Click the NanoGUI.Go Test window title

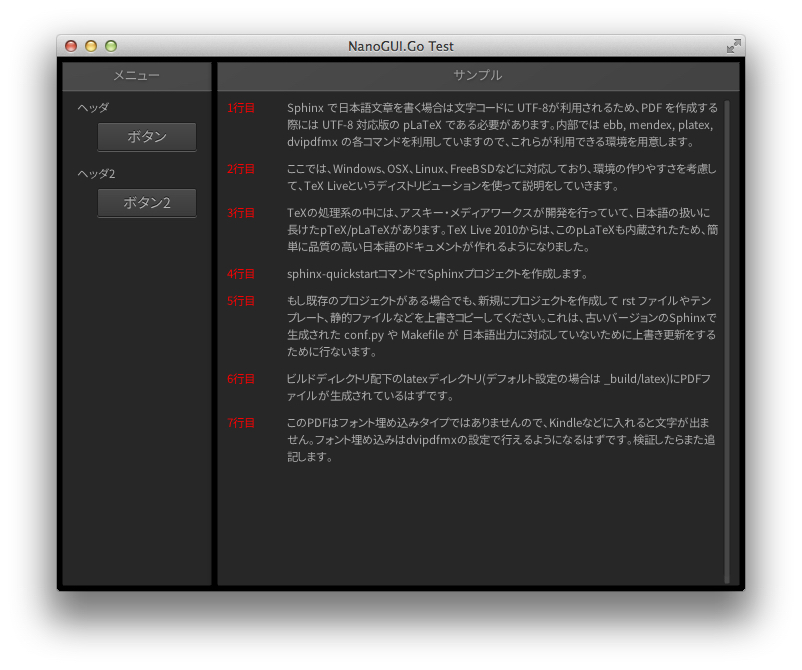(x=400, y=46)
